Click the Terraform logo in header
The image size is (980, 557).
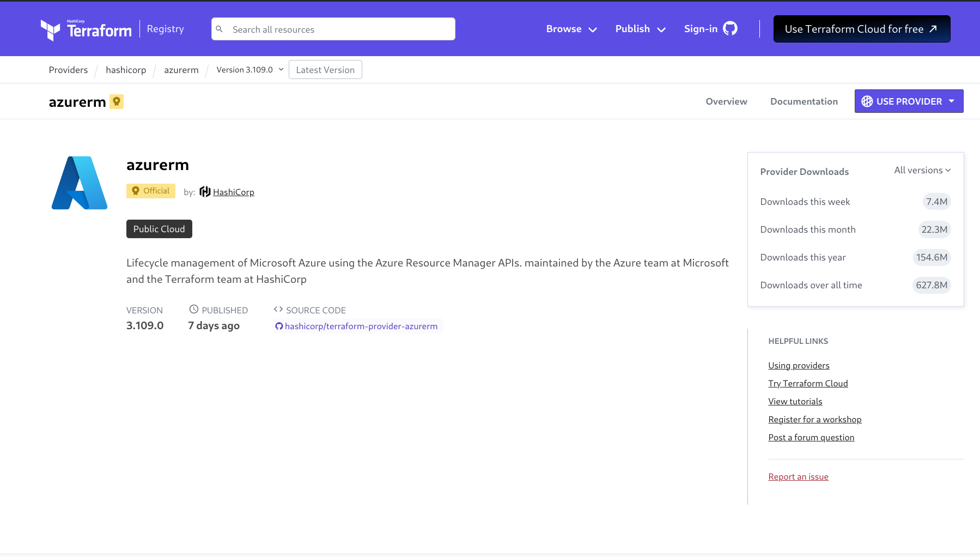[86, 29]
